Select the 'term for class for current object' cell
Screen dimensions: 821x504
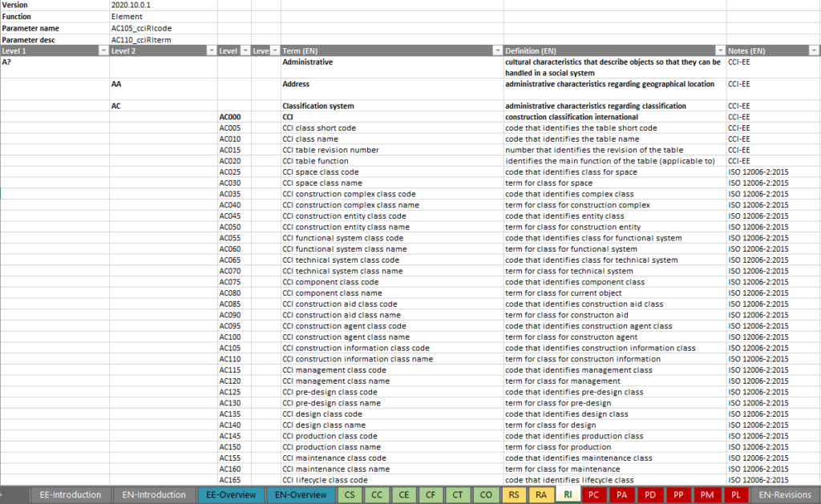(x=615, y=293)
